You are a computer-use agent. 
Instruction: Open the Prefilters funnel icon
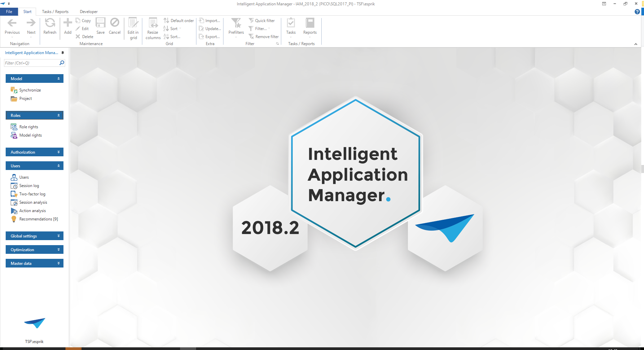pyautogui.click(x=236, y=23)
